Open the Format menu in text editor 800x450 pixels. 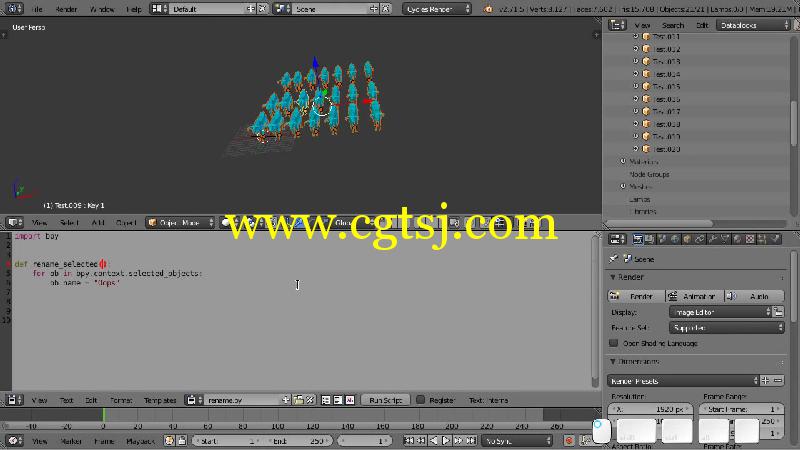click(x=121, y=400)
